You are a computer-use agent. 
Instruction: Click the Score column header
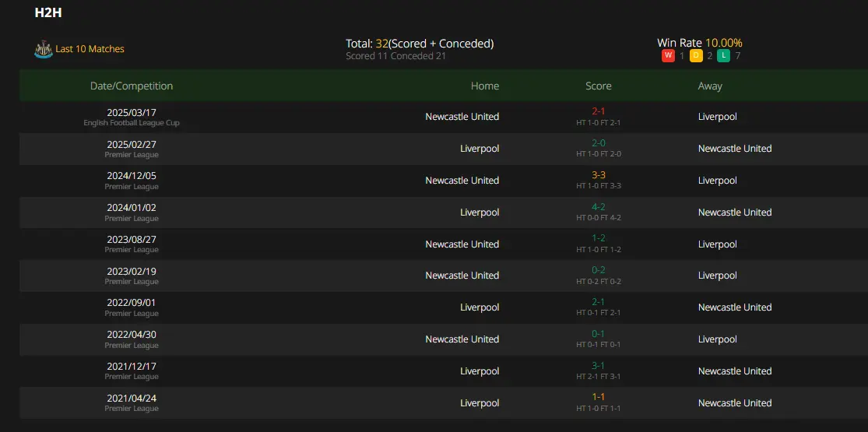[599, 86]
